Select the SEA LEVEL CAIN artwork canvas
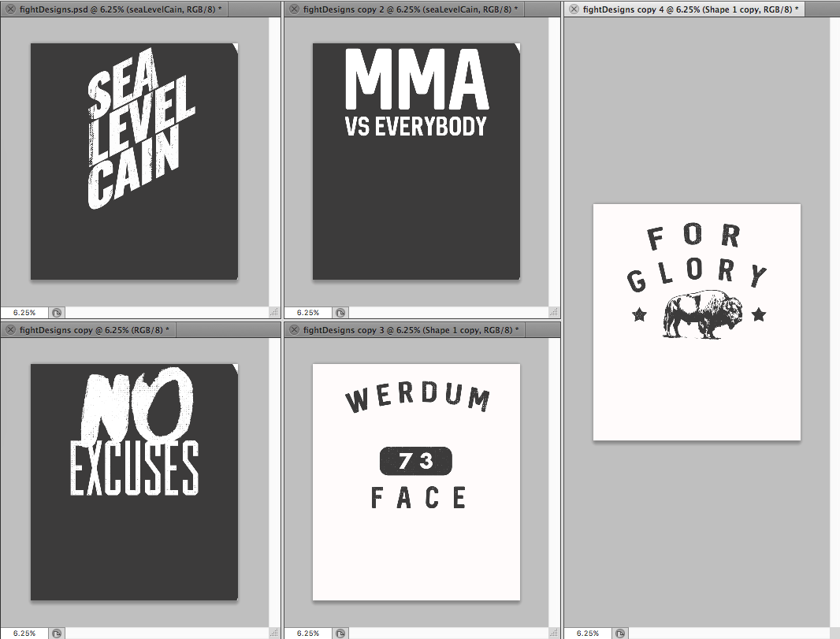This screenshot has height=639, width=840. (x=134, y=162)
